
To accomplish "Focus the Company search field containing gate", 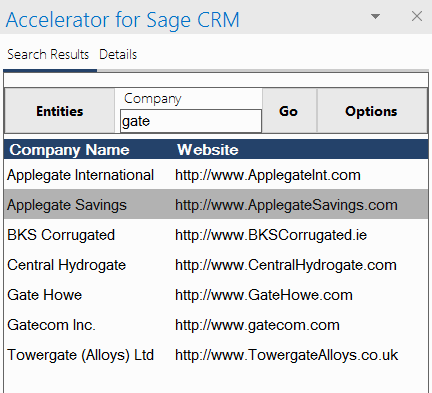I will tap(191, 121).
